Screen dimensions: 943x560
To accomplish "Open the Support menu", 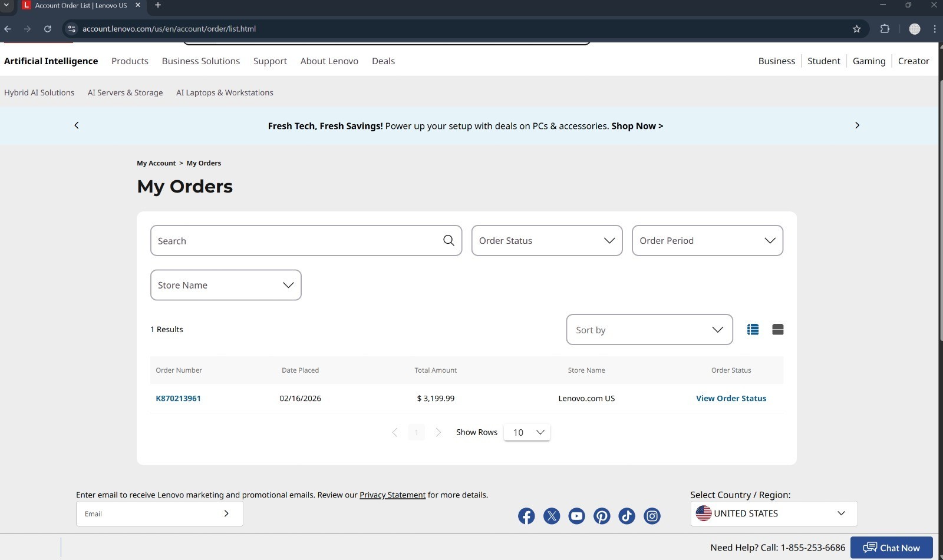I will pyautogui.click(x=270, y=61).
